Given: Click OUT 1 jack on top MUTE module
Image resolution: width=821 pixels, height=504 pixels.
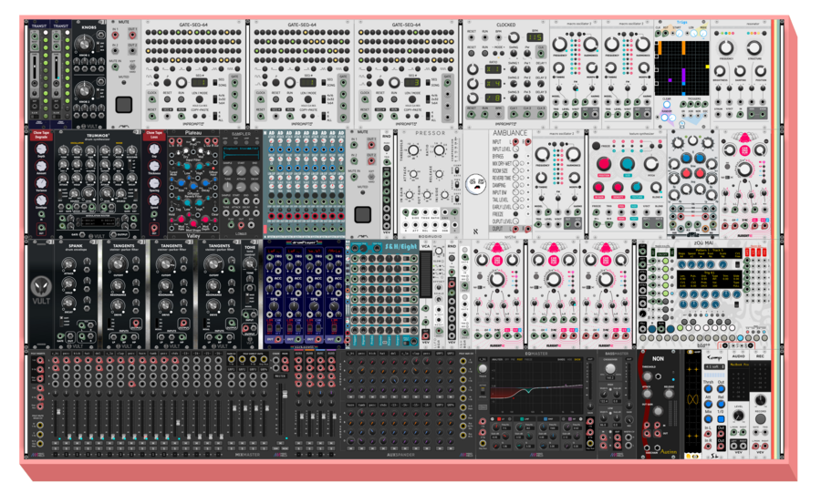Looking at the screenshot, I should tap(132, 35).
